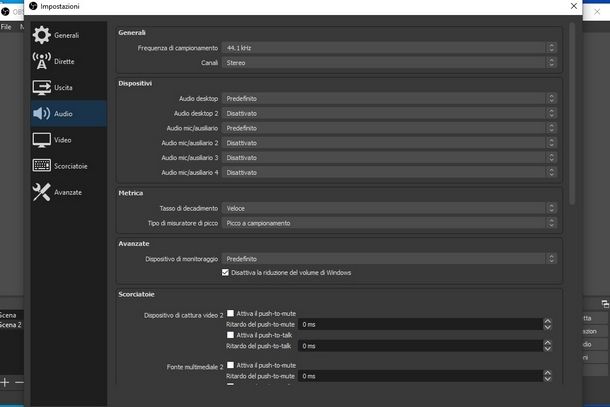Adjust video capture push-to-talk delay stepper
This screenshot has height=407, width=610.
point(547,346)
